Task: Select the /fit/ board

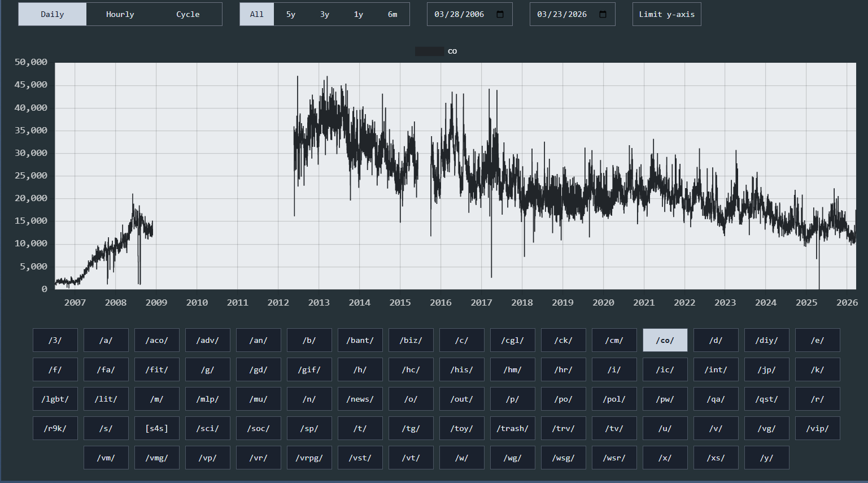Action: click(x=157, y=369)
